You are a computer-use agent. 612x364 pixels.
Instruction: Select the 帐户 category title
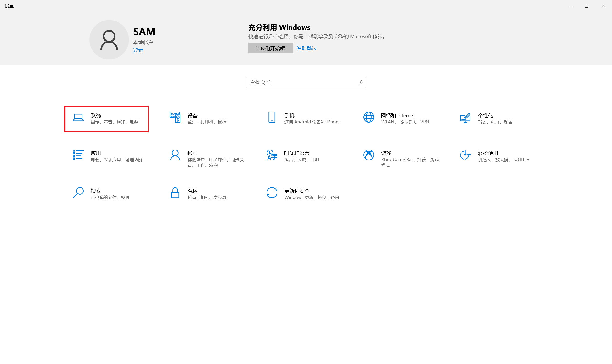tap(192, 153)
